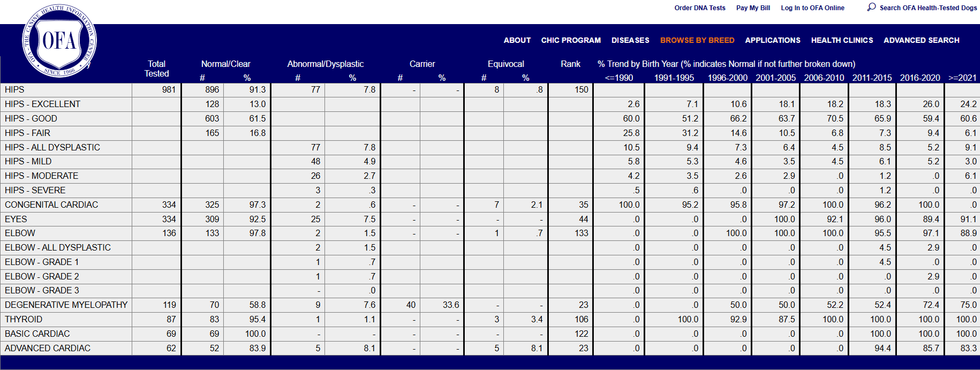Click the Rank column header
The width and height of the screenshot is (980, 370).
click(x=570, y=64)
